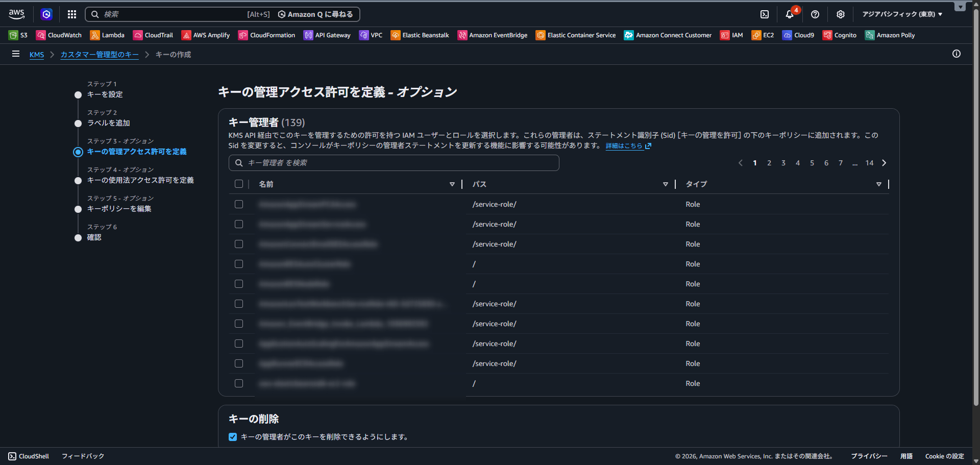980x465 pixels.
Task: Open CloudShell from the footer
Action: 29,456
